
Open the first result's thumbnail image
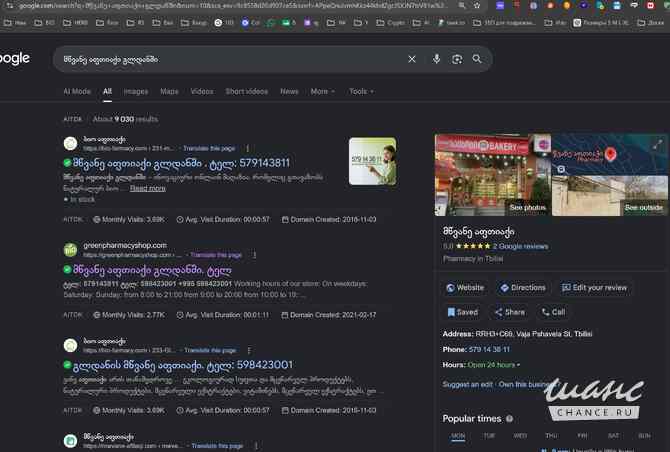(x=372, y=161)
